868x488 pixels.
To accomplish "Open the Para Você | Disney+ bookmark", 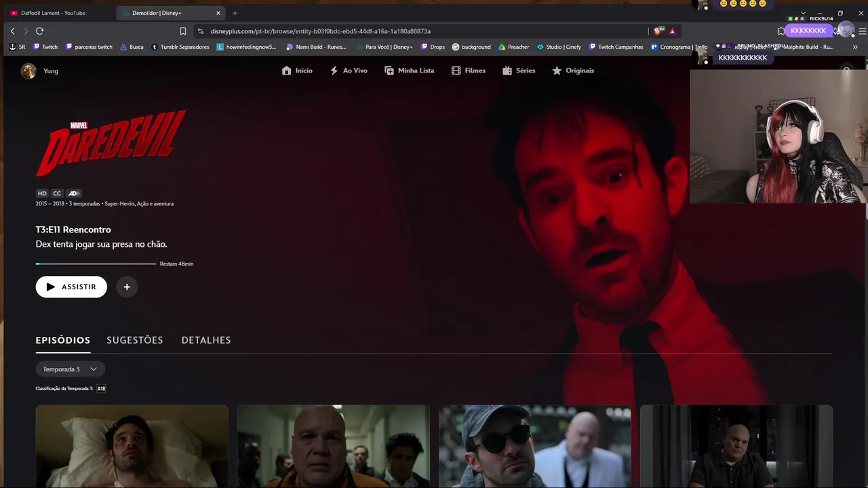I will click(x=383, y=47).
